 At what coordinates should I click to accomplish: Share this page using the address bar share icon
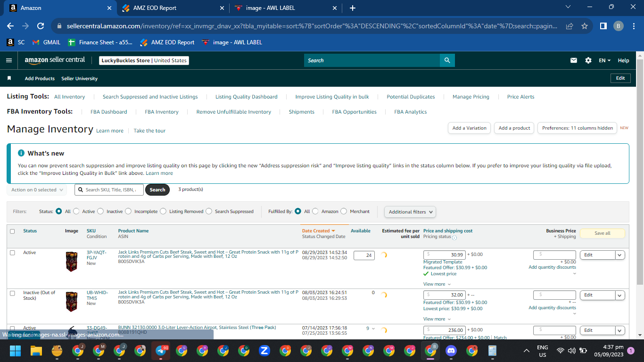point(570,26)
